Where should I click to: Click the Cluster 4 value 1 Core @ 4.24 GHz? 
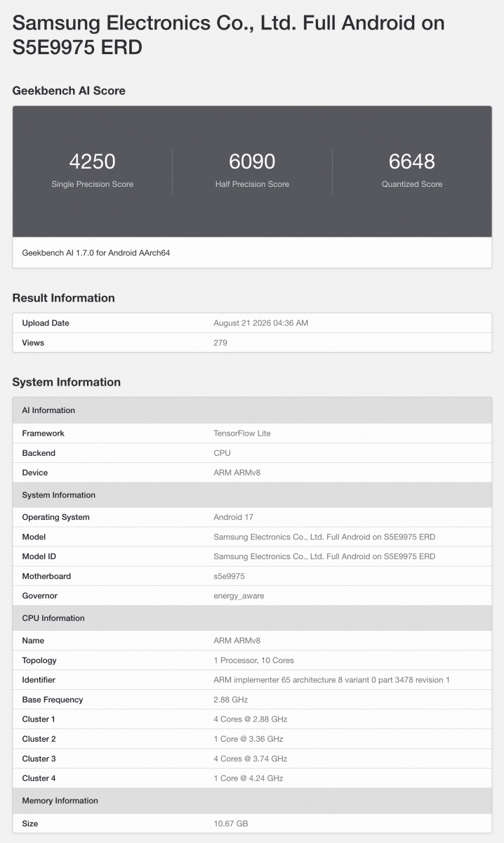pyautogui.click(x=248, y=778)
